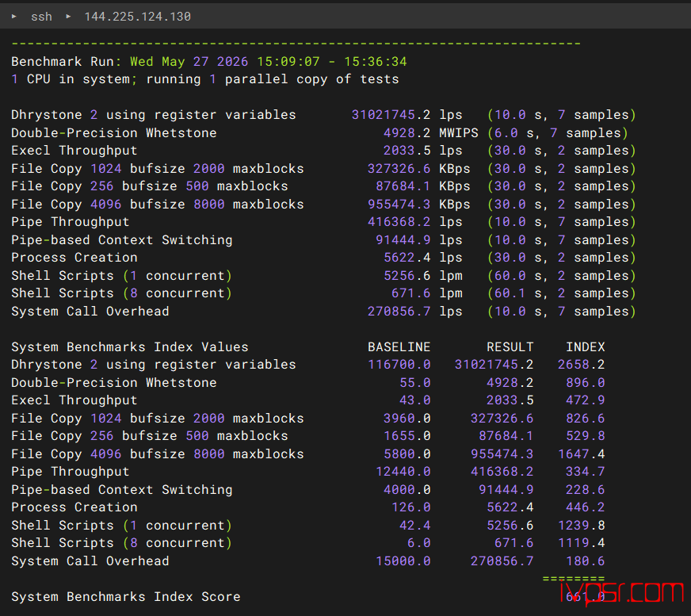This screenshot has height=616, width=691.
Task: Select the ssh breadcrumb label
Action: click(41, 17)
